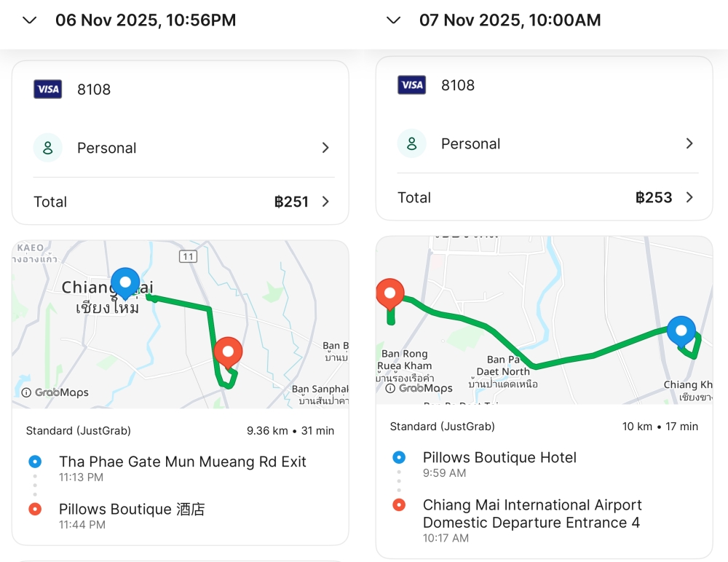Click the Visa card icon in right receipt

(412, 85)
